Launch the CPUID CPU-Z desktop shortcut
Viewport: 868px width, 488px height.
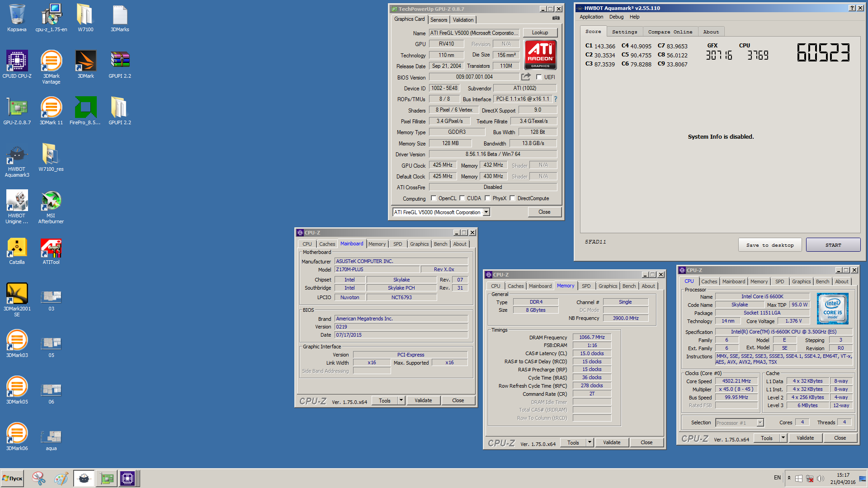pyautogui.click(x=17, y=64)
